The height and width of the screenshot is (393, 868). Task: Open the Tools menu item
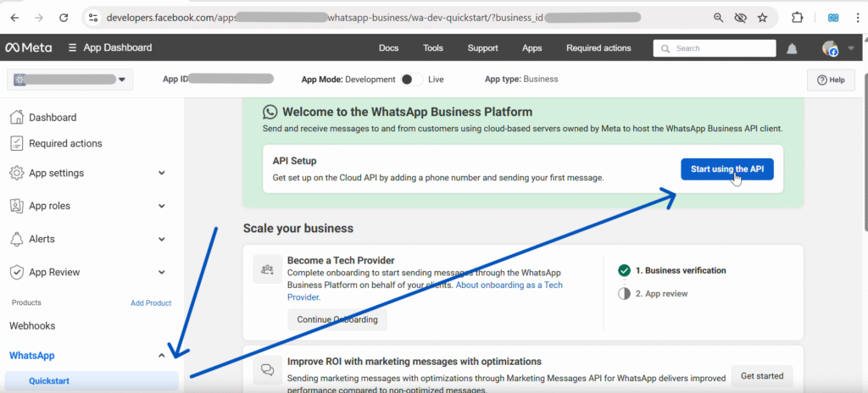tap(433, 48)
